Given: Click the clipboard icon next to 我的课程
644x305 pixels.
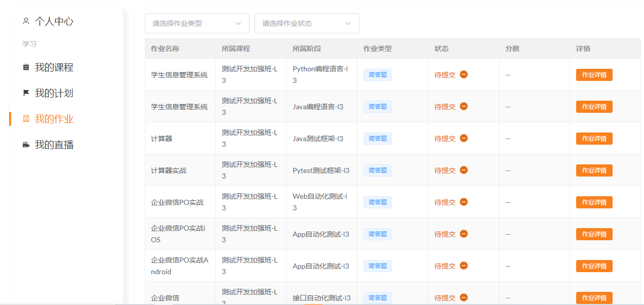Looking at the screenshot, I should coord(26,67).
